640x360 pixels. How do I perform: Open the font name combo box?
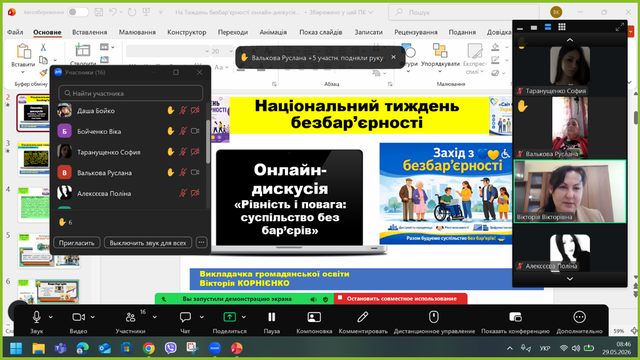point(168,51)
